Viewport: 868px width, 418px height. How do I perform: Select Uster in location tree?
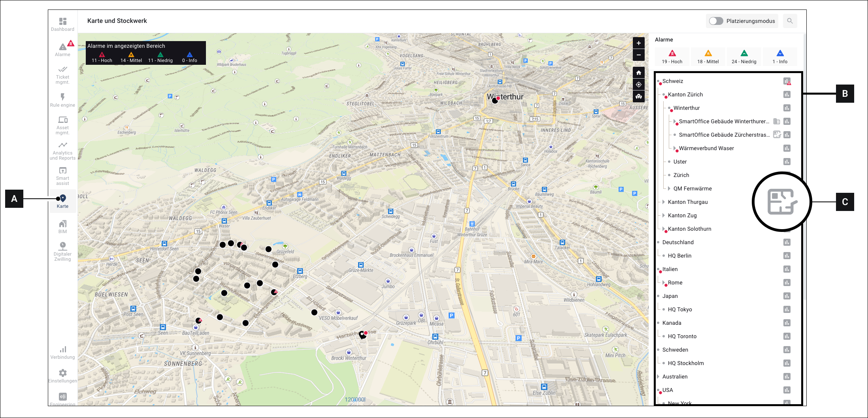680,162
